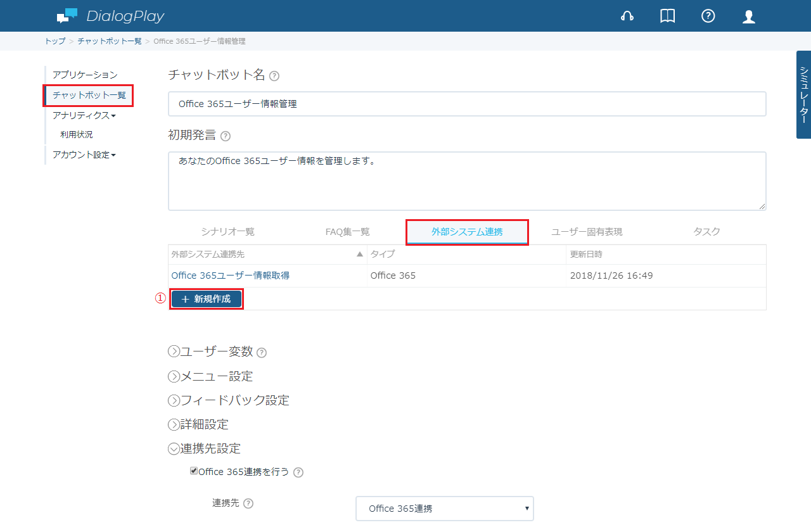Open the Office 365ユーザー情報取得 link

coord(231,275)
